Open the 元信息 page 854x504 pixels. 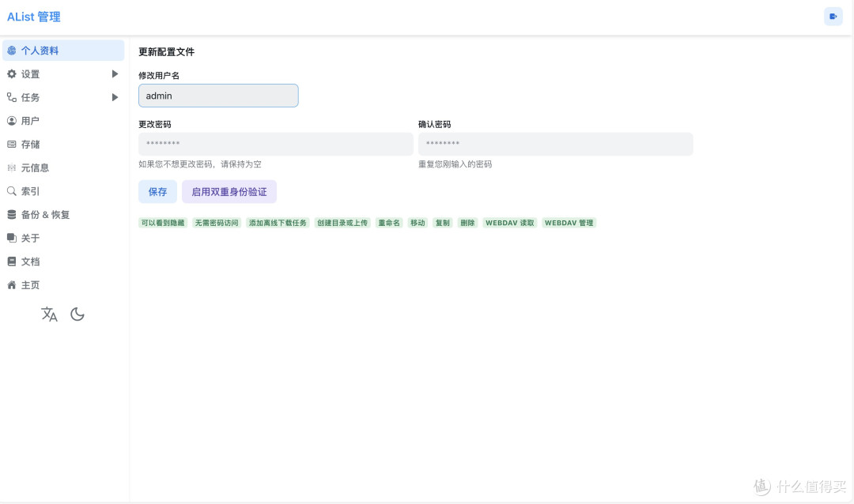(x=63, y=167)
